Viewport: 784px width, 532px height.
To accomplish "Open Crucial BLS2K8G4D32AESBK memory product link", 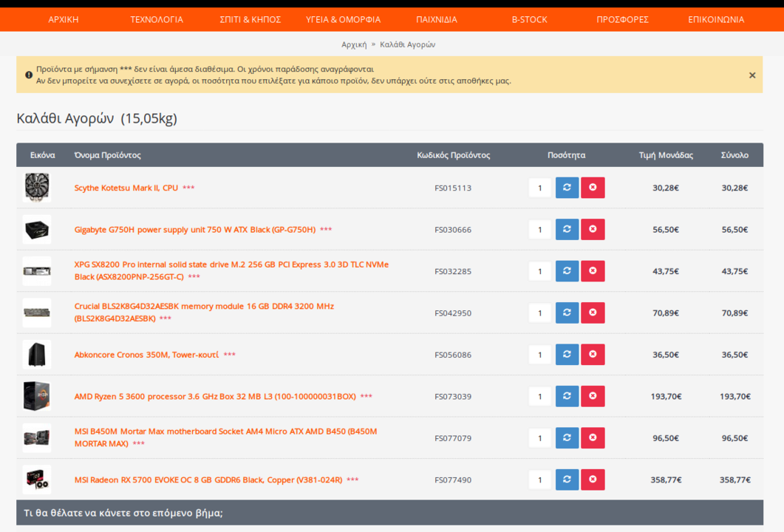I will (204, 312).
